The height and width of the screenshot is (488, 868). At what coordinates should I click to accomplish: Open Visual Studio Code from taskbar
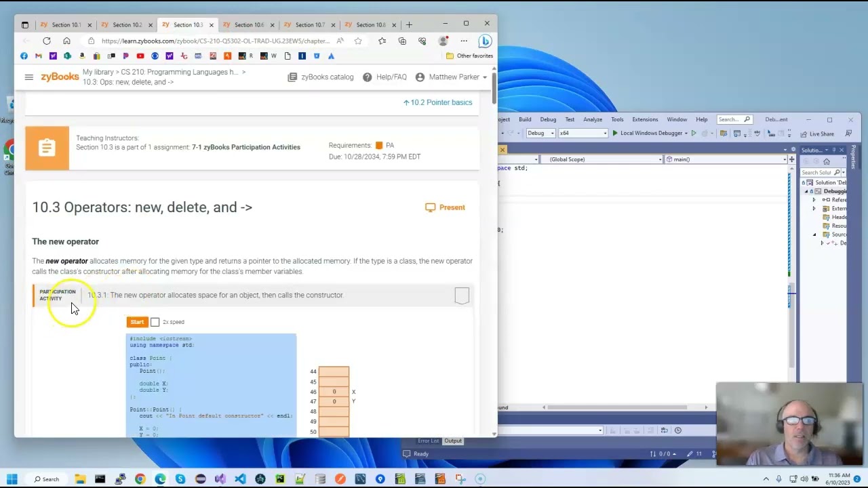(x=240, y=479)
